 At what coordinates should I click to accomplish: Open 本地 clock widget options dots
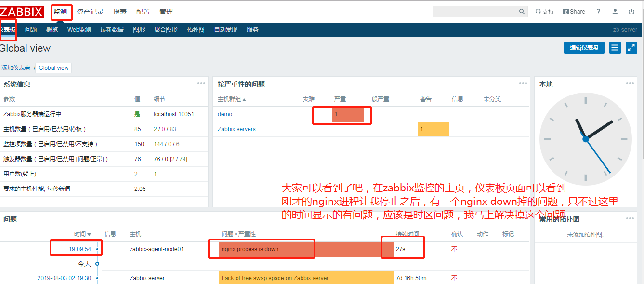coord(630,83)
